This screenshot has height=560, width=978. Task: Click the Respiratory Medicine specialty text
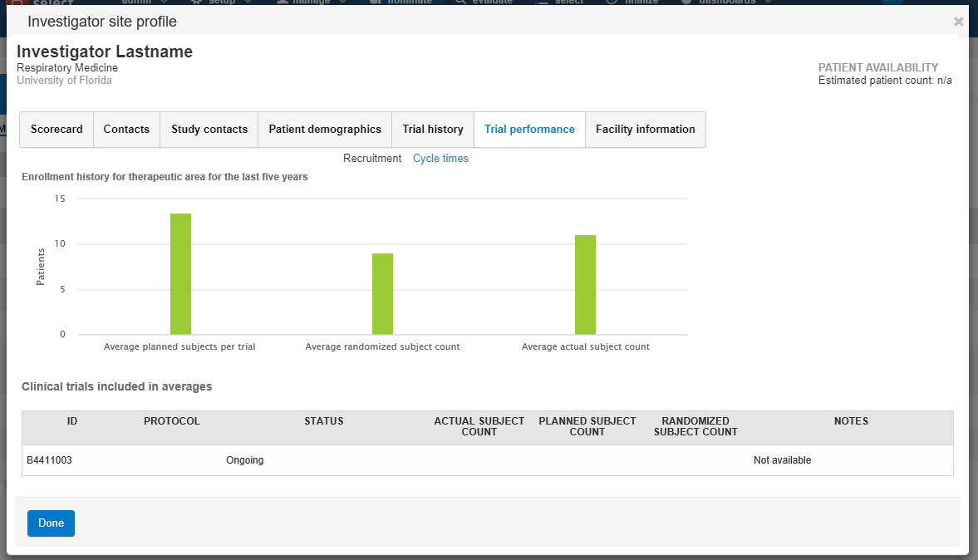67,68
